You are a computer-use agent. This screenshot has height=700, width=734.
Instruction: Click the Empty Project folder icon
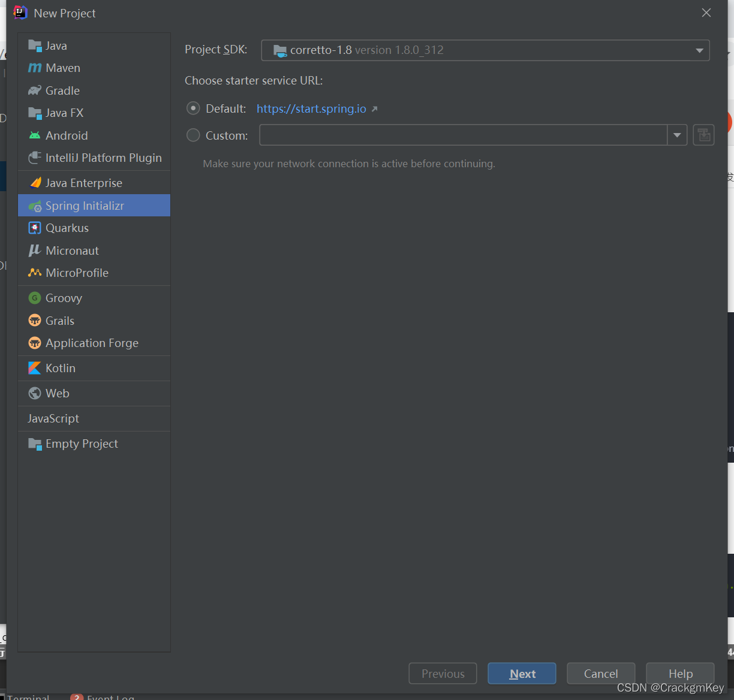tap(35, 443)
